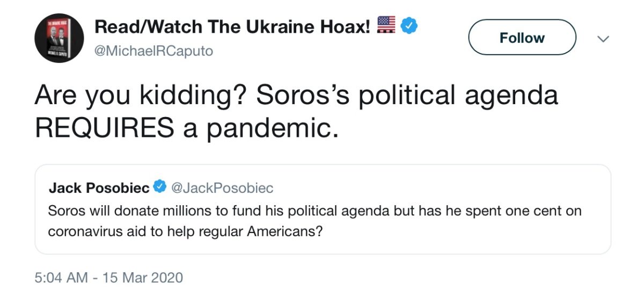This screenshot has height=298, width=644.
Task: Visit the @JackPosobiec handle
Action: coord(222,187)
